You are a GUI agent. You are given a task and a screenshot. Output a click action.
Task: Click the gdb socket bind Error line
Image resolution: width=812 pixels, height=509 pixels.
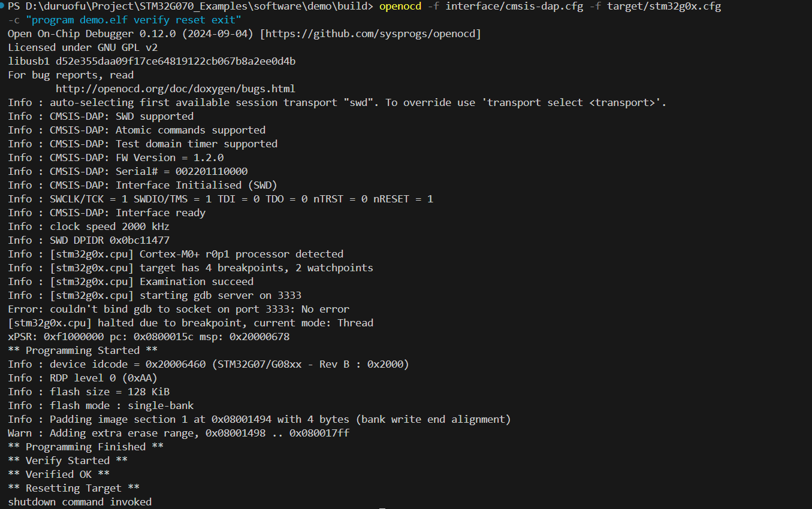point(179,309)
